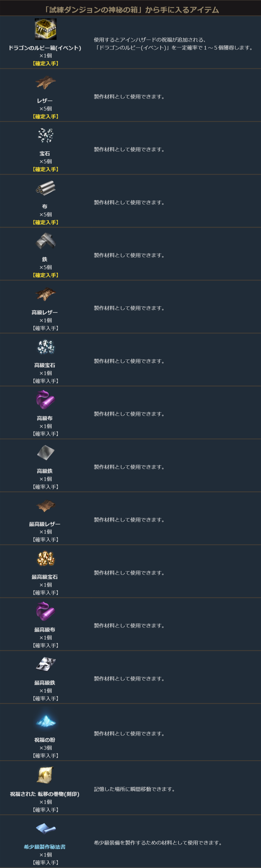Click the Dragon Ruby box treasure chest icon
Viewport: 261px width, 868px height.
pos(45,29)
